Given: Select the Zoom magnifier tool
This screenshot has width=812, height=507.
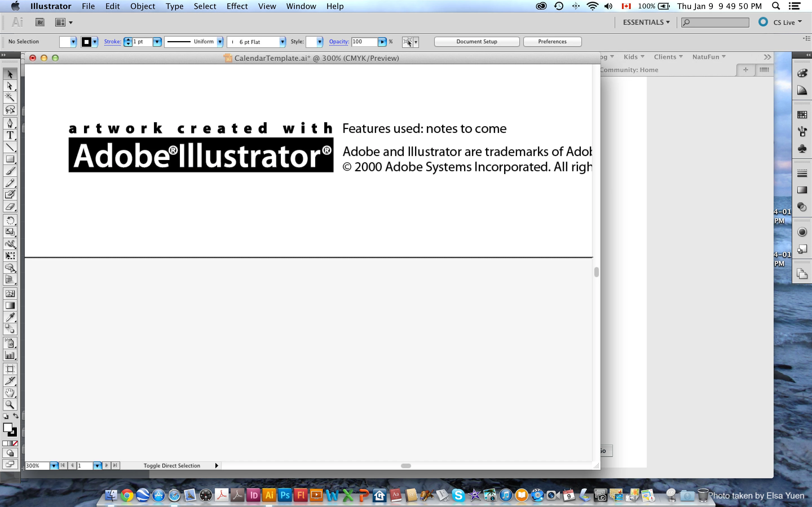Looking at the screenshot, I should coord(10,405).
